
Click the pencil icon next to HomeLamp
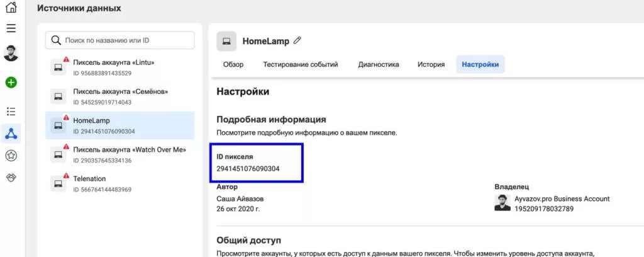pos(297,41)
